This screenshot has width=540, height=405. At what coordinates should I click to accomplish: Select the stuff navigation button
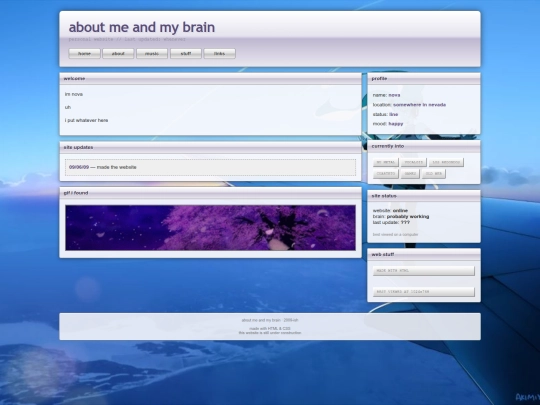click(186, 53)
